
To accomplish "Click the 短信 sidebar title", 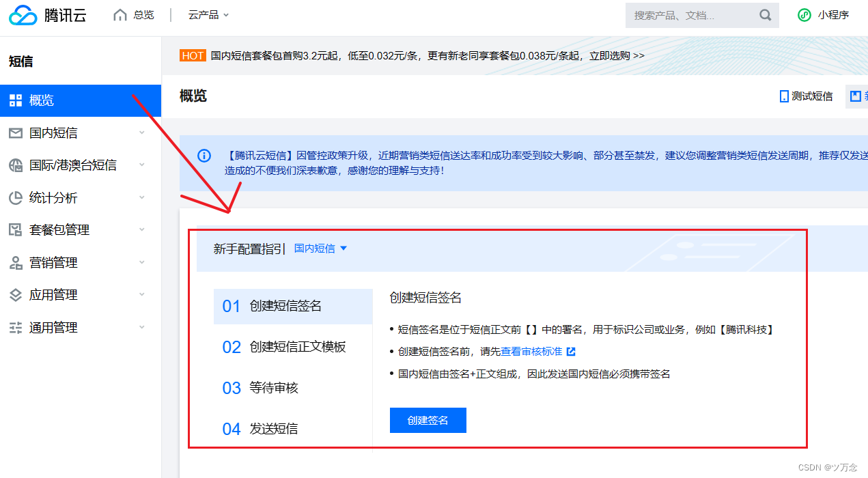I will point(20,62).
